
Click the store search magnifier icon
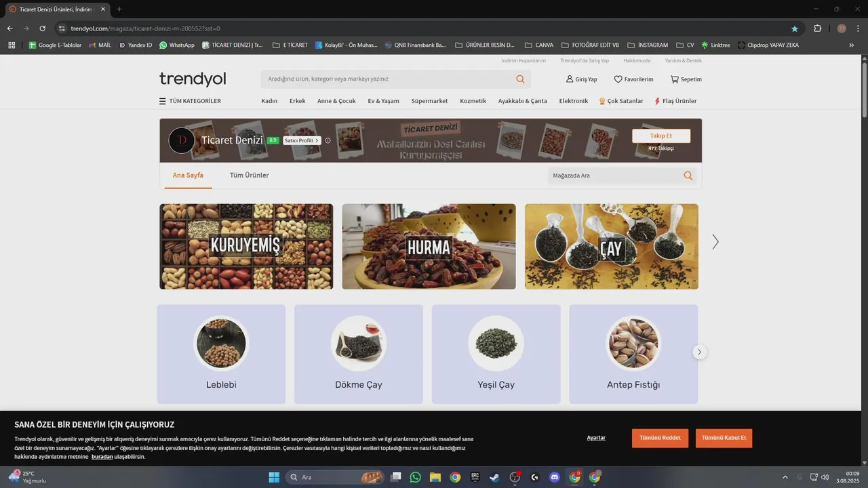pos(688,176)
